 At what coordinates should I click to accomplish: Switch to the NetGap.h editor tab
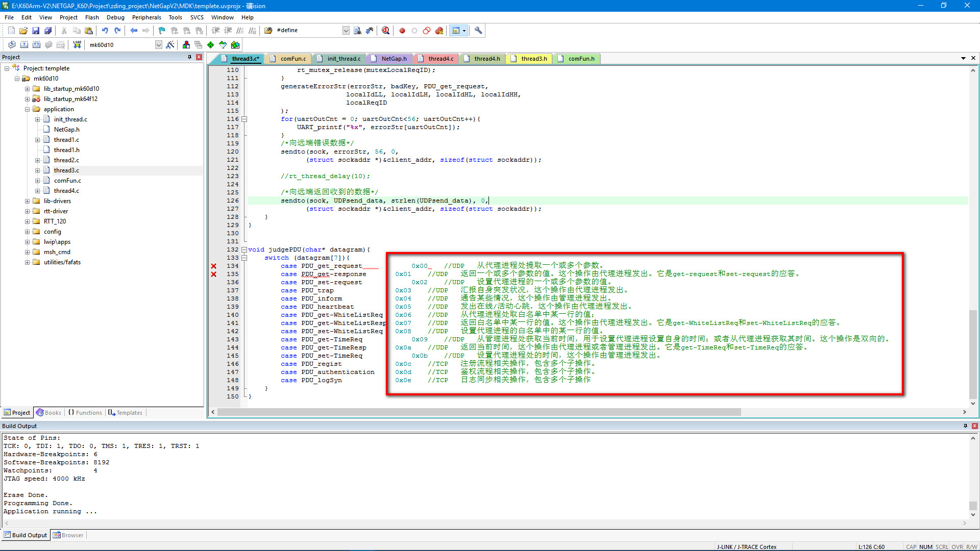[x=389, y=59]
